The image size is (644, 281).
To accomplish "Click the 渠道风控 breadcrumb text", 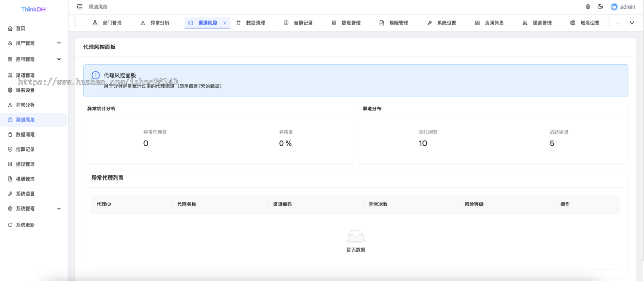I will pos(98,6).
